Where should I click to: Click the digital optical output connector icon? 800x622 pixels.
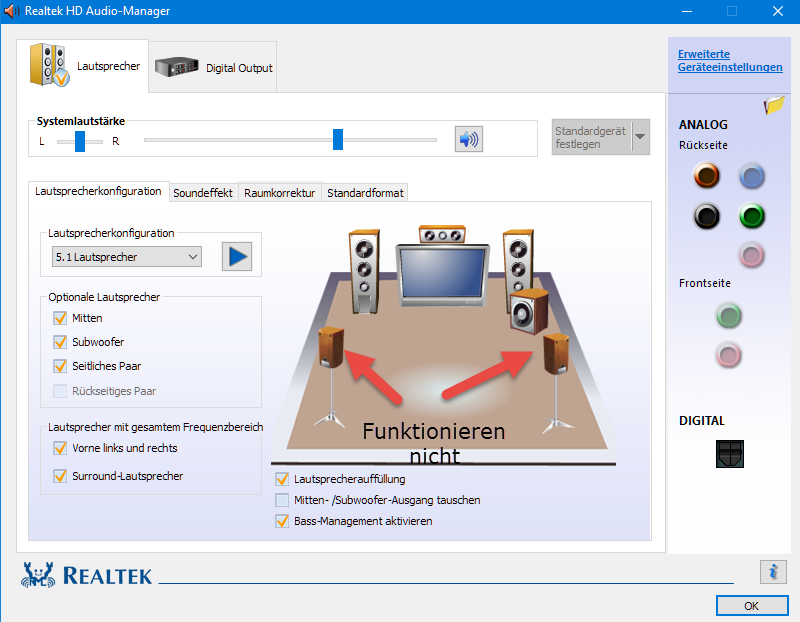pyautogui.click(x=730, y=454)
